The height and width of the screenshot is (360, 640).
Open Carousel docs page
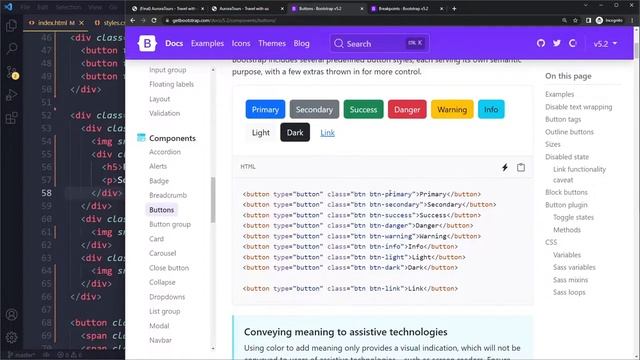tap(162, 253)
